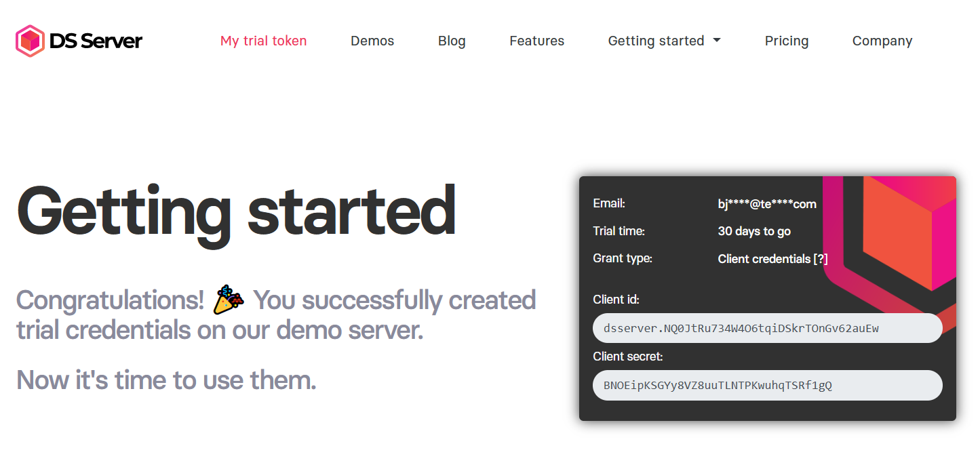Click the 'Client id:' label
This screenshot has height=467, width=980.
coord(616,300)
